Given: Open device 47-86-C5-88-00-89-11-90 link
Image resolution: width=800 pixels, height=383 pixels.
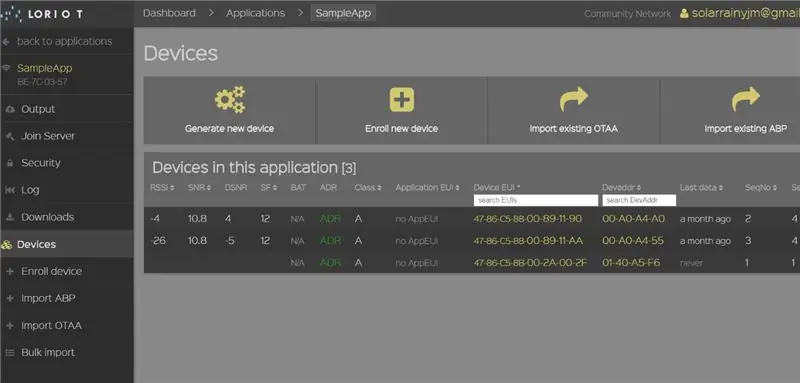Looking at the screenshot, I should [x=528, y=219].
